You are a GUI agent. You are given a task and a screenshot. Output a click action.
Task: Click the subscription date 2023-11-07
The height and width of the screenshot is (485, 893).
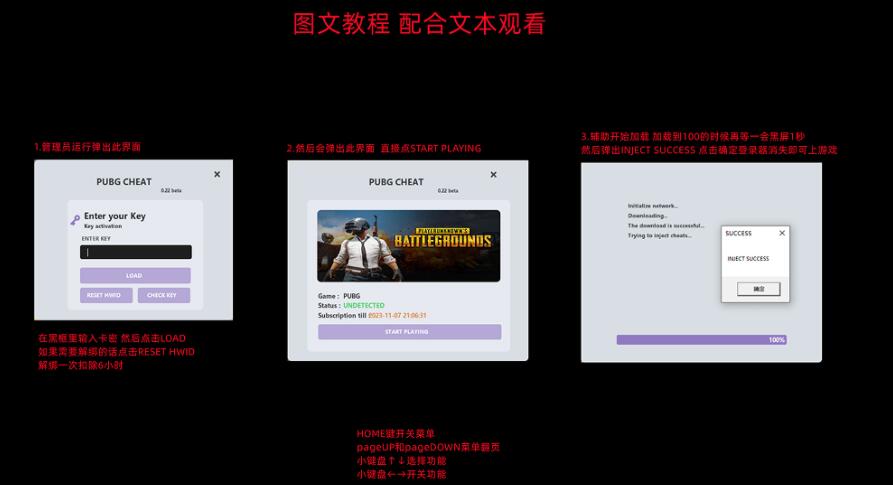coord(397,315)
